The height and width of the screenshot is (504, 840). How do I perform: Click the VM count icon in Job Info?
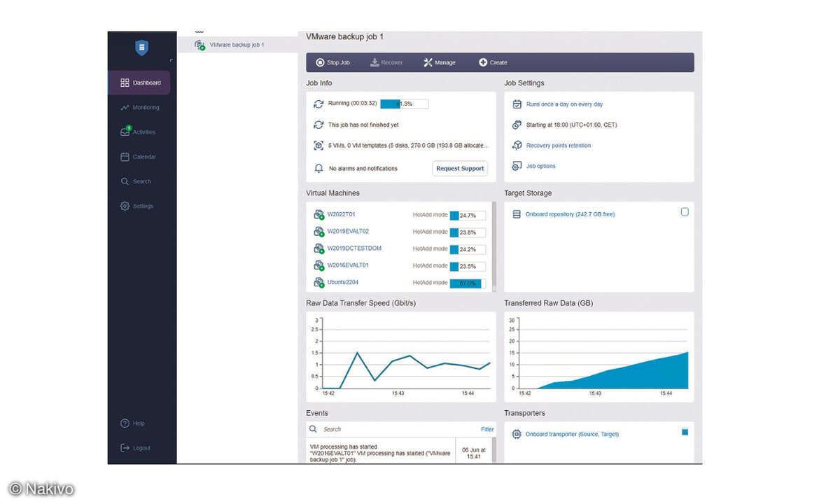pyautogui.click(x=318, y=146)
